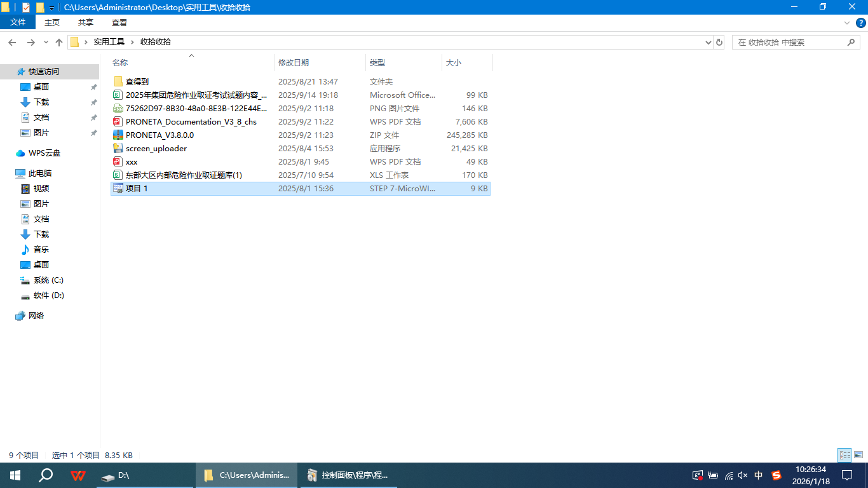
Task: Click the search box for 收拾收拾
Action: [x=790, y=42]
